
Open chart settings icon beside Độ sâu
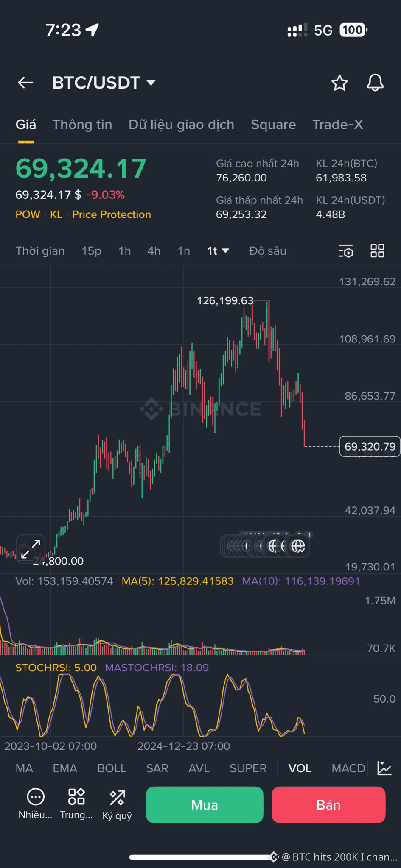pos(346,251)
